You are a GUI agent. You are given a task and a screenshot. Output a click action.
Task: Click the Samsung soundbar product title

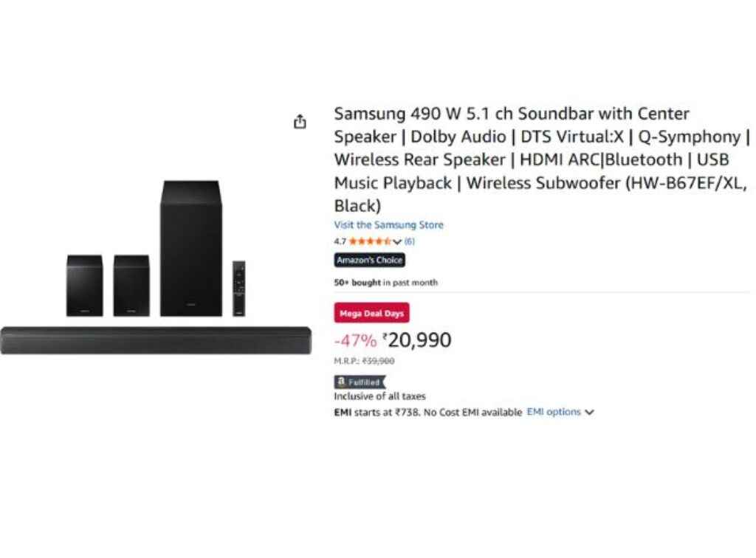(517, 159)
